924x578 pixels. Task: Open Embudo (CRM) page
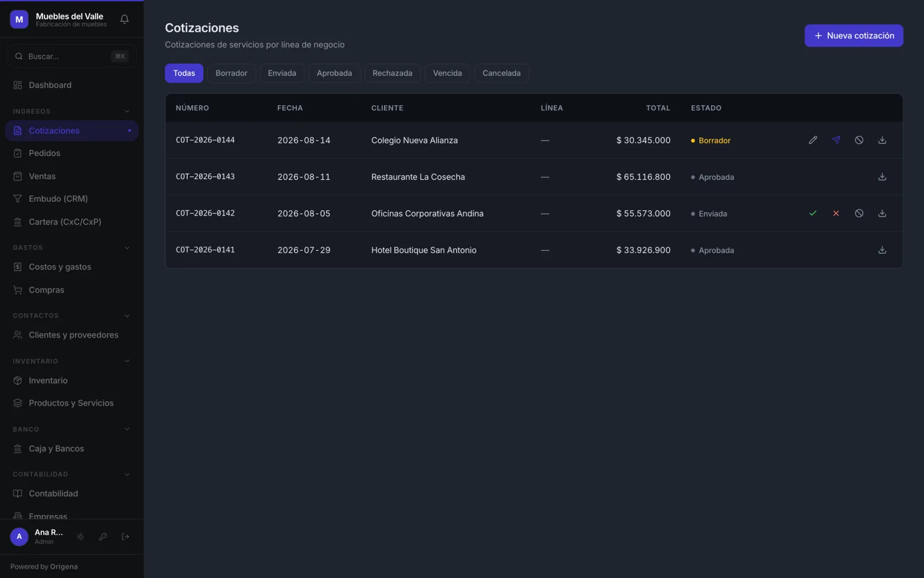coord(72,199)
